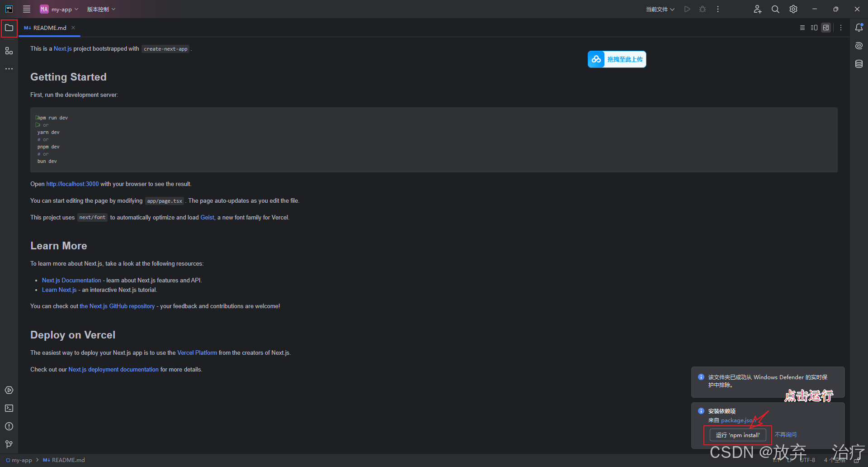
Task: Click the 'bun dev' code line
Action: click(x=47, y=161)
